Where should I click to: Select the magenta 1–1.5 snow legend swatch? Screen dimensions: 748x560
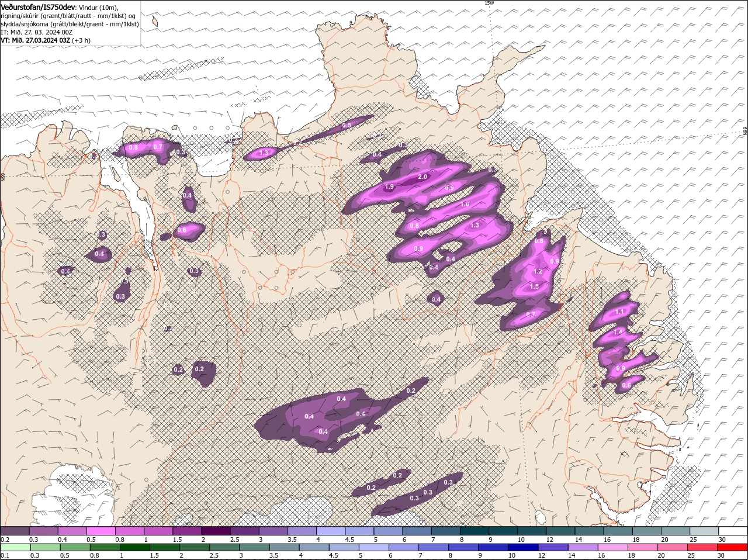158,531
